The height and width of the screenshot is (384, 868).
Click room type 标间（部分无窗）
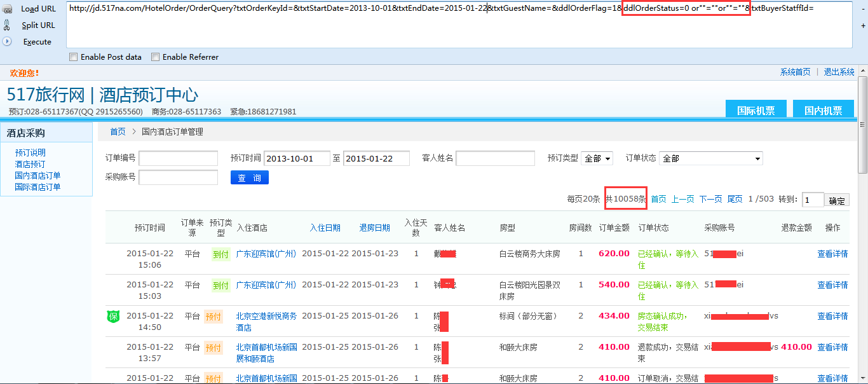[x=529, y=315]
